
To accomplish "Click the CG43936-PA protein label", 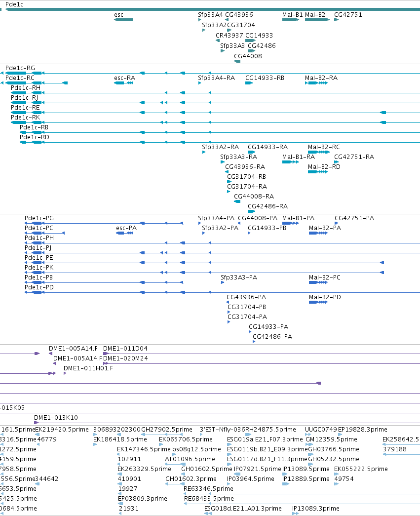I will pyautogui.click(x=246, y=297).
